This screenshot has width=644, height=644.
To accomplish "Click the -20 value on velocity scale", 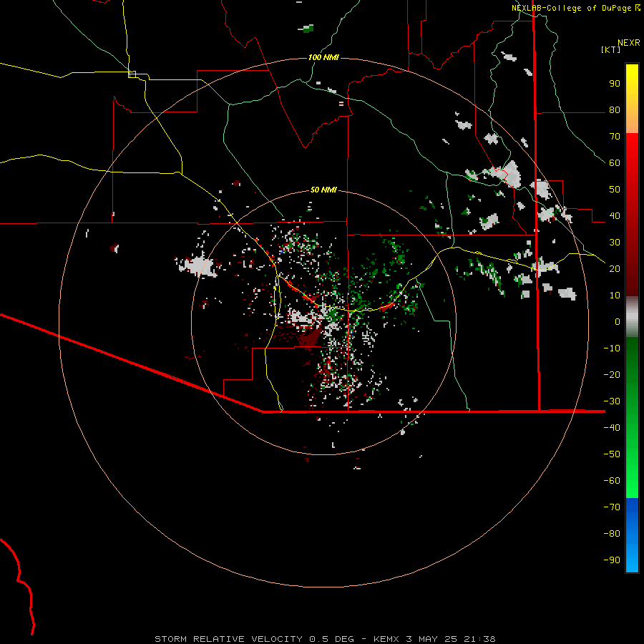I will [x=612, y=375].
